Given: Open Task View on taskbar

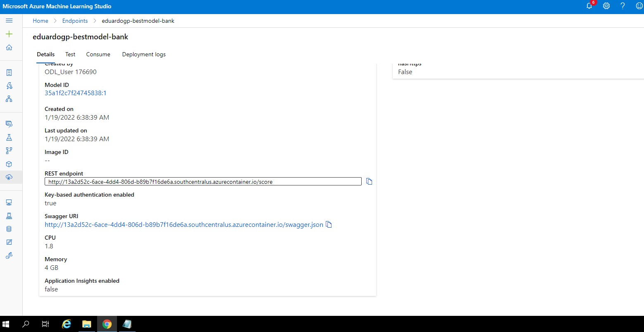Looking at the screenshot, I should (45, 324).
